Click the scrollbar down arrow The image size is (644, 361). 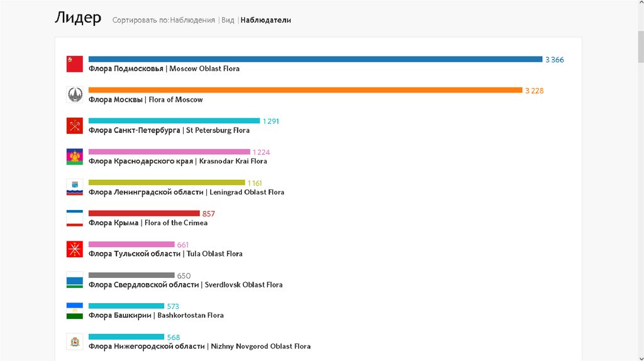coord(641,358)
